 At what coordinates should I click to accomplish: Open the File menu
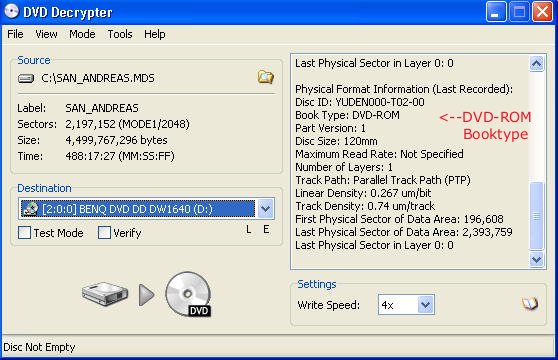click(x=15, y=34)
